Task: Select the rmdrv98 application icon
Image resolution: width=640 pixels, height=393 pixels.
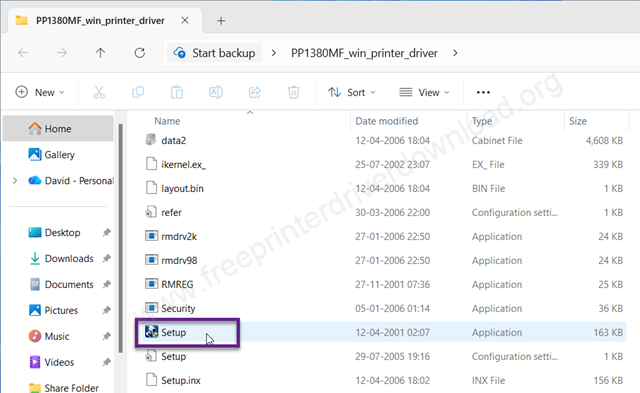Action: pyautogui.click(x=151, y=260)
